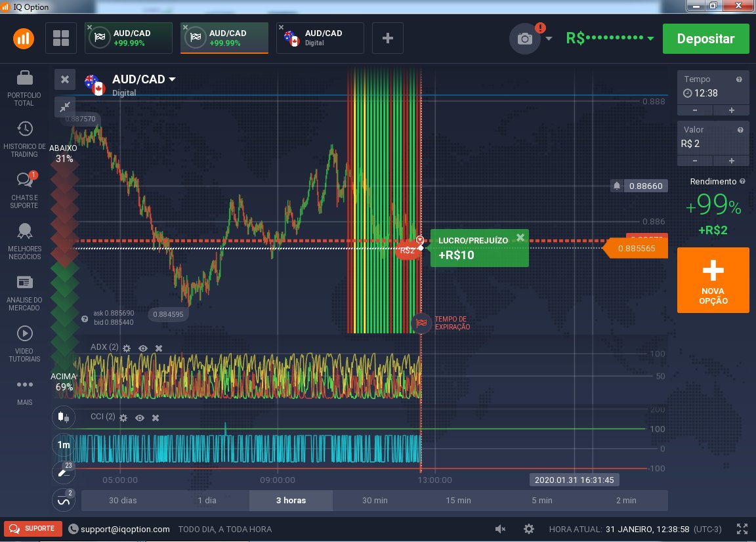This screenshot has width=756, height=542.
Task: Click the Nova Opção orange button
Action: (713, 280)
